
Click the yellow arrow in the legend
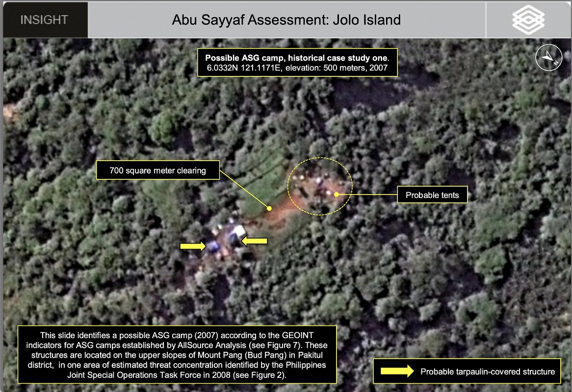tap(394, 371)
